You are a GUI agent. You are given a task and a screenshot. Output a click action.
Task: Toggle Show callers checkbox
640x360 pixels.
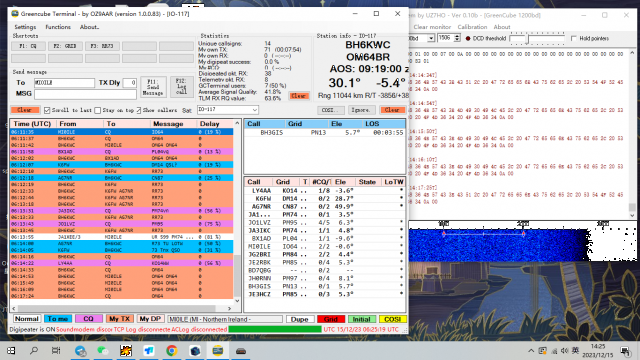click(x=138, y=110)
